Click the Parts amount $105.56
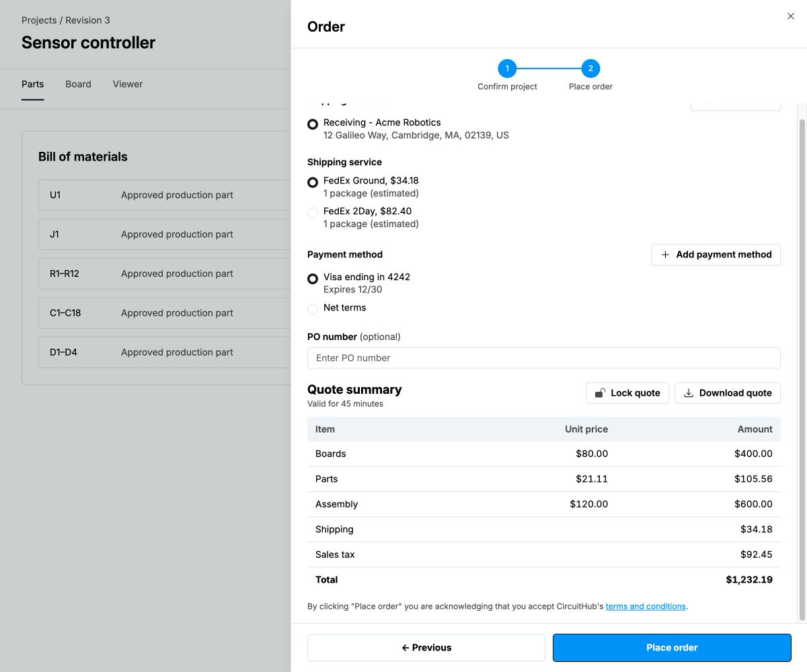Screen dimensions: 807x672 pos(753,479)
